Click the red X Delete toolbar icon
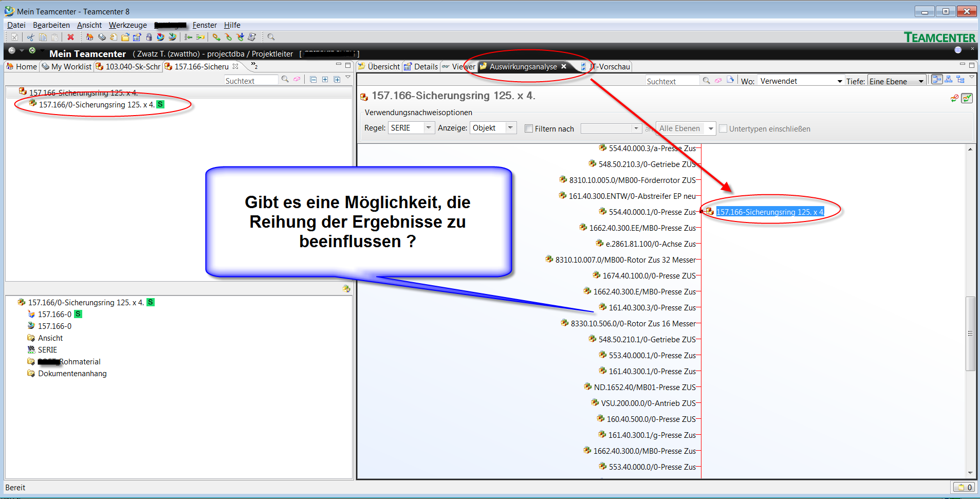980x499 pixels. 70,37
